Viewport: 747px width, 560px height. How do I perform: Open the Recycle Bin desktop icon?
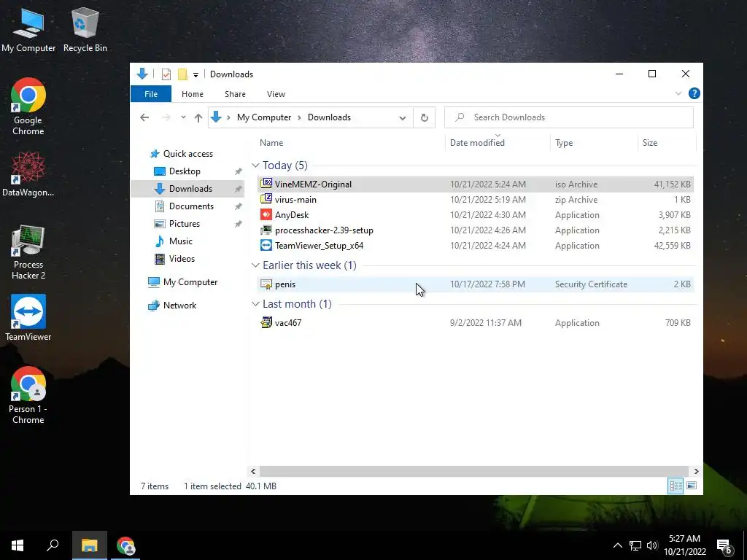pyautogui.click(x=85, y=30)
